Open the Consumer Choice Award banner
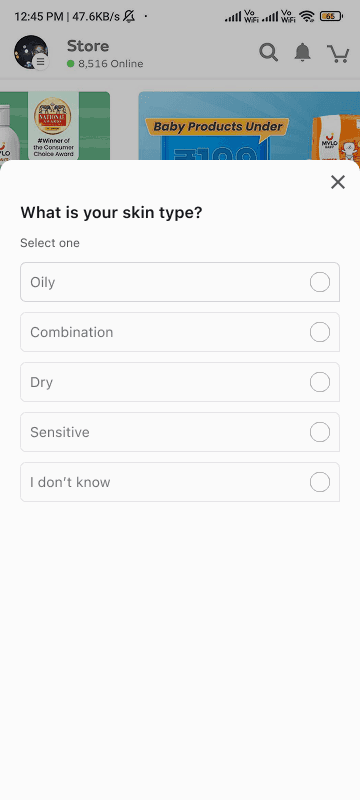The height and width of the screenshot is (800, 360). (x=55, y=126)
